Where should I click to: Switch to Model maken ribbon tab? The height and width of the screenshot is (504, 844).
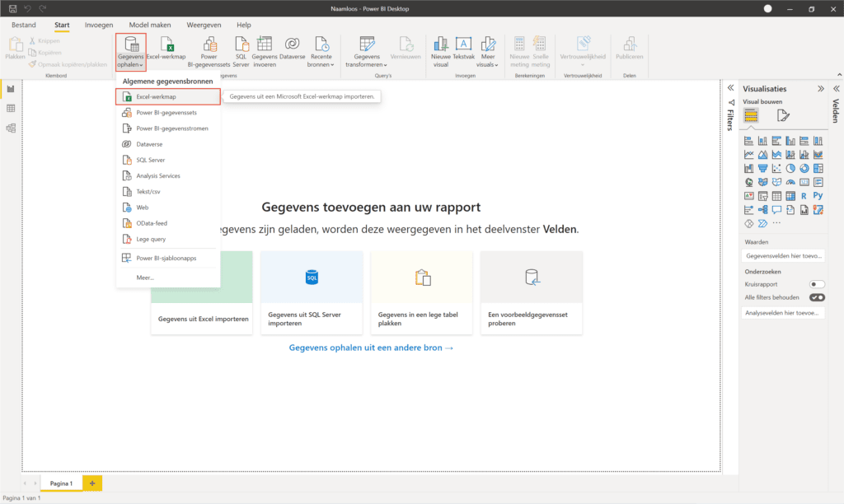[x=150, y=25]
